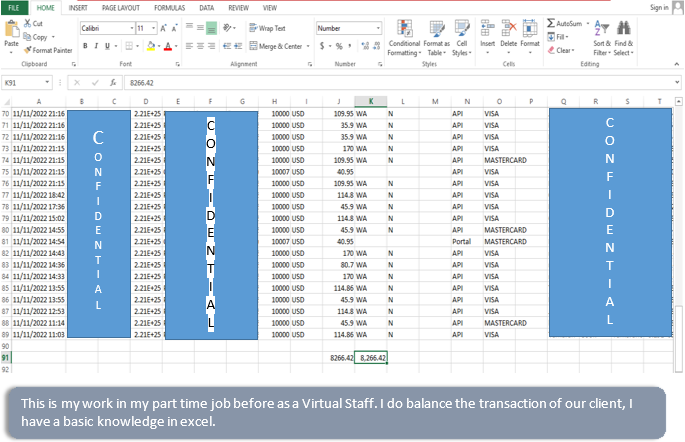Click Decrease Decimal icon

click(377, 46)
